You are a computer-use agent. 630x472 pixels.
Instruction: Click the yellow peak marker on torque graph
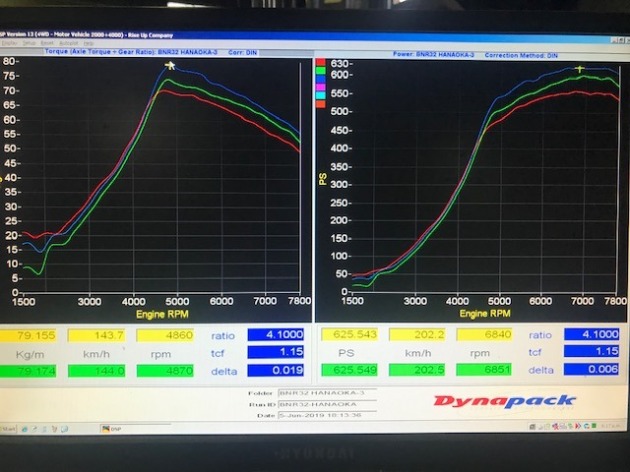[x=170, y=66]
